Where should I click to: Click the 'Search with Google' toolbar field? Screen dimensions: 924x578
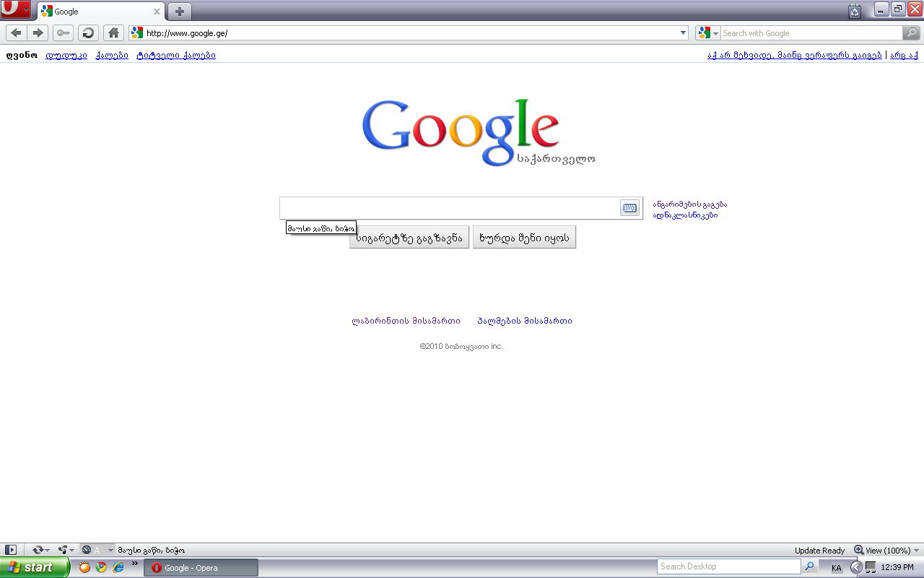[x=811, y=33]
